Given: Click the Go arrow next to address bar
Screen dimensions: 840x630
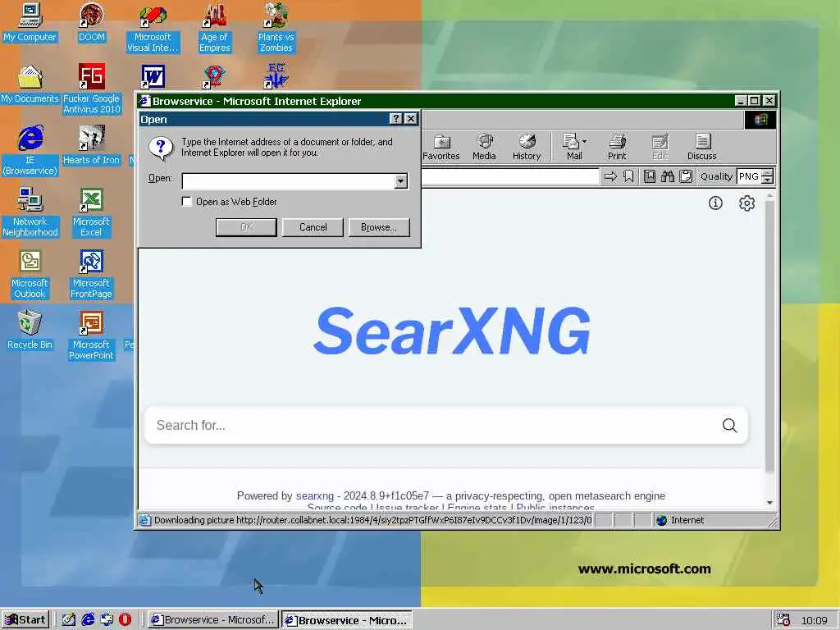Looking at the screenshot, I should click(x=610, y=176).
